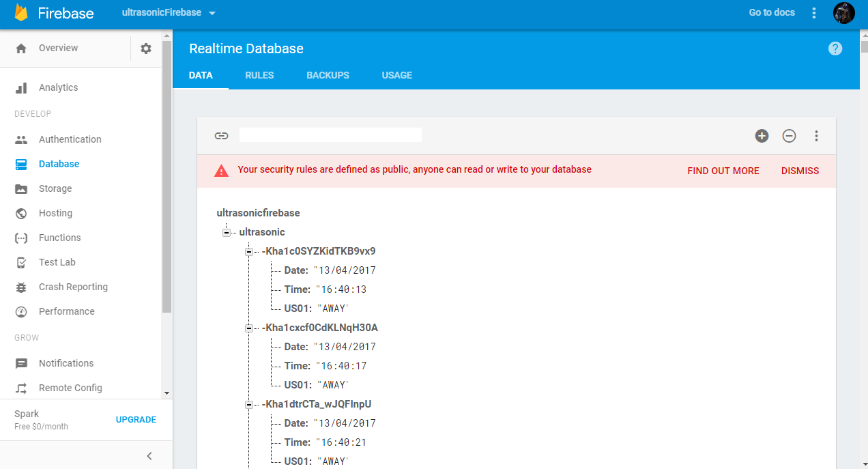Image resolution: width=868 pixels, height=469 pixels.
Task: Collapse the -Kha1c0SYZKidTKB9vx9 node
Action: pyautogui.click(x=248, y=252)
